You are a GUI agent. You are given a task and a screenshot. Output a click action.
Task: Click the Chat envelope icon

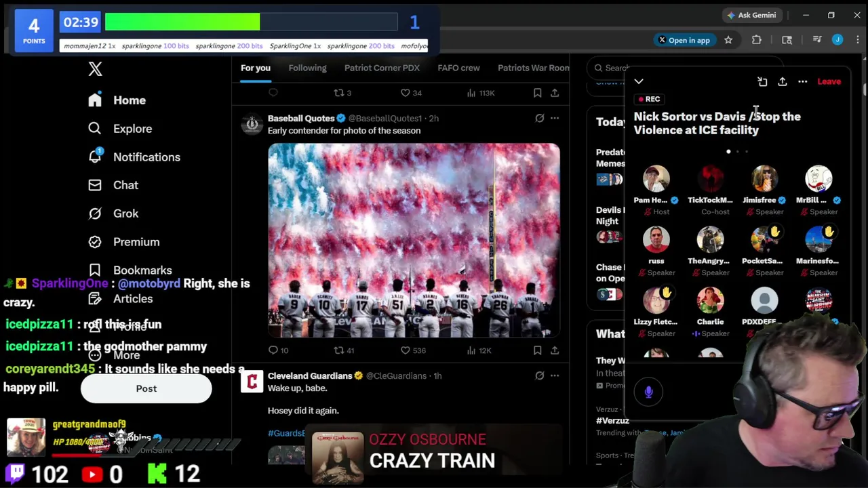click(95, 185)
